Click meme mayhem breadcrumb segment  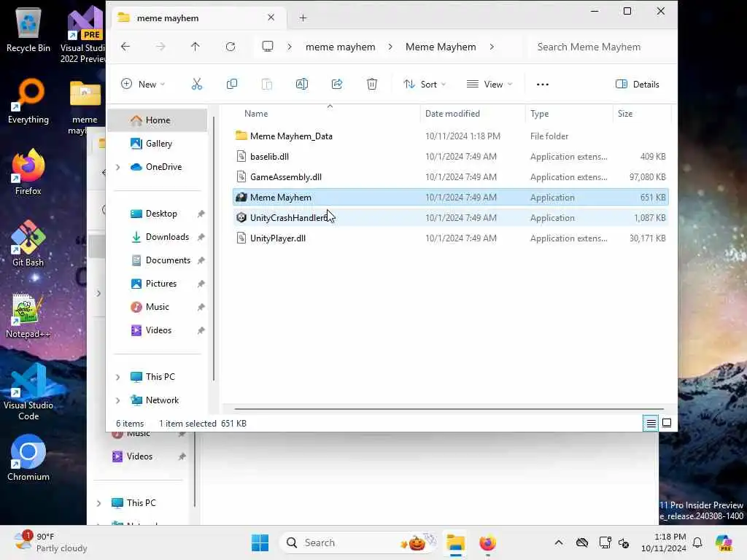coord(340,47)
